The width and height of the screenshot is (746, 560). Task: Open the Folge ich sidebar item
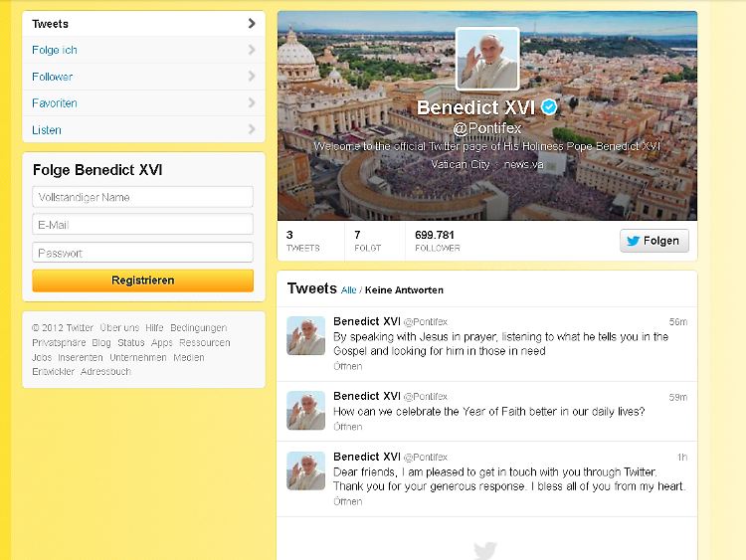coord(143,50)
